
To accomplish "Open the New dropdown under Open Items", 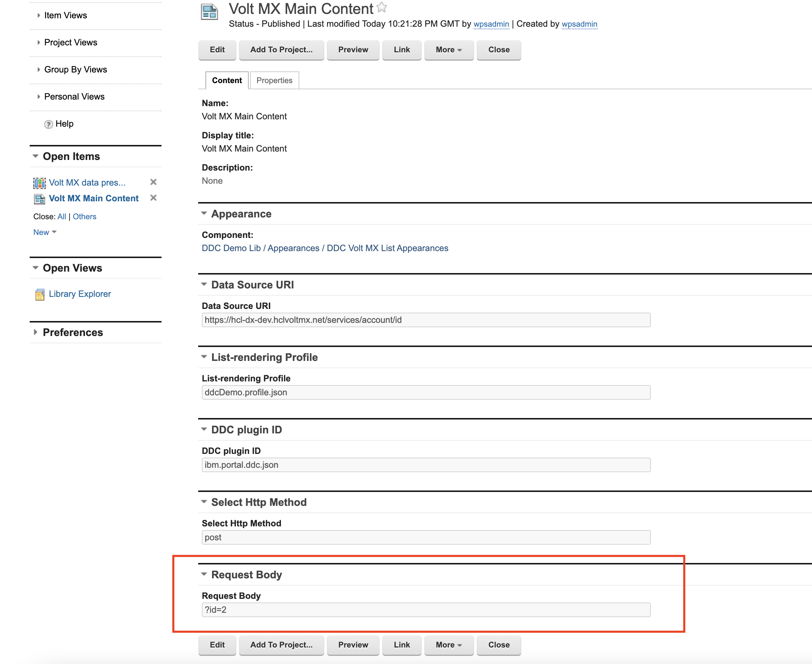I will (44, 232).
